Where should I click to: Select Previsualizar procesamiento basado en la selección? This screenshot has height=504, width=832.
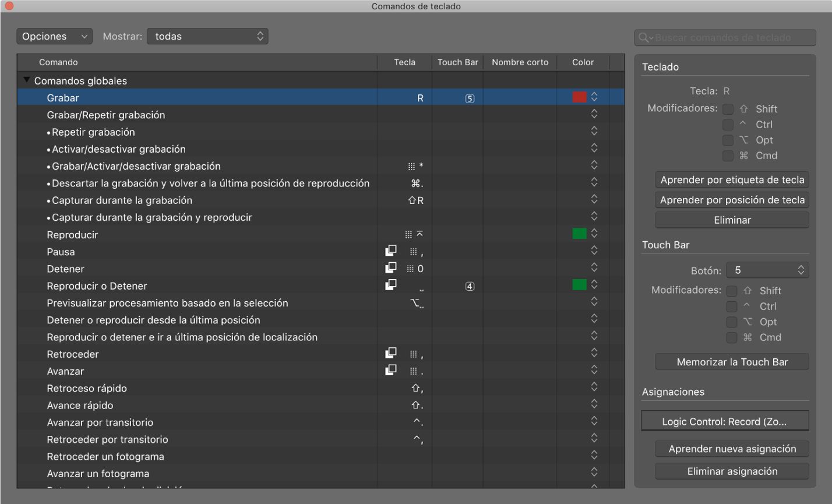click(x=320, y=302)
